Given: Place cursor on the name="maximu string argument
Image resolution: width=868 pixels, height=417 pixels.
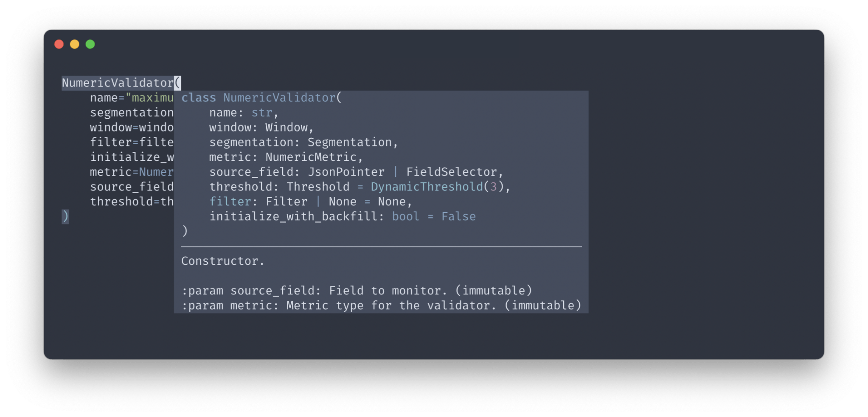Looking at the screenshot, I should (149, 98).
